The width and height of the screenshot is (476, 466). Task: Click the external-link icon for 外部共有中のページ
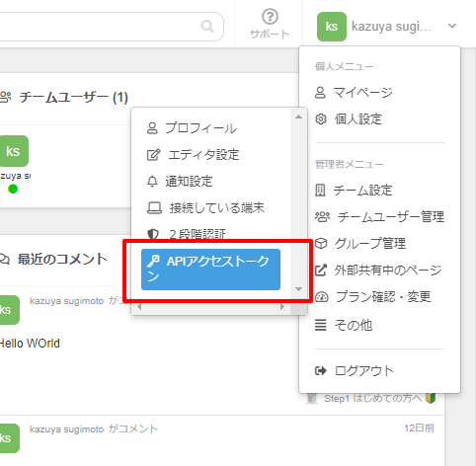(x=321, y=271)
